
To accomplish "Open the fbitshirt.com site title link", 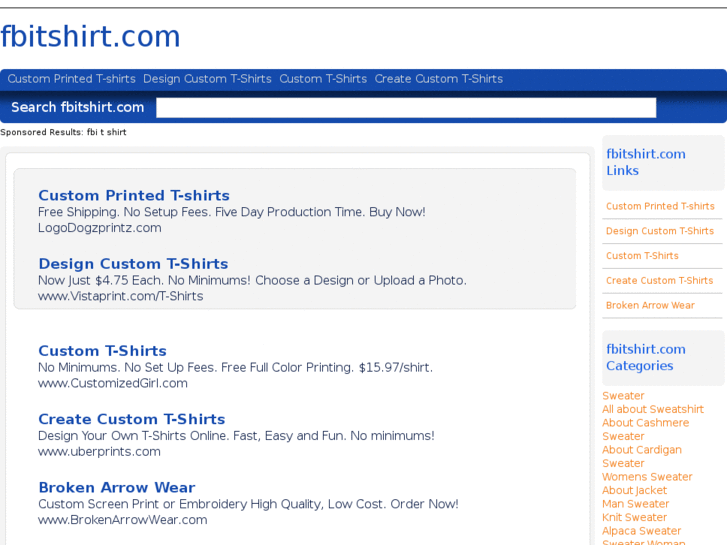I will coord(90,36).
